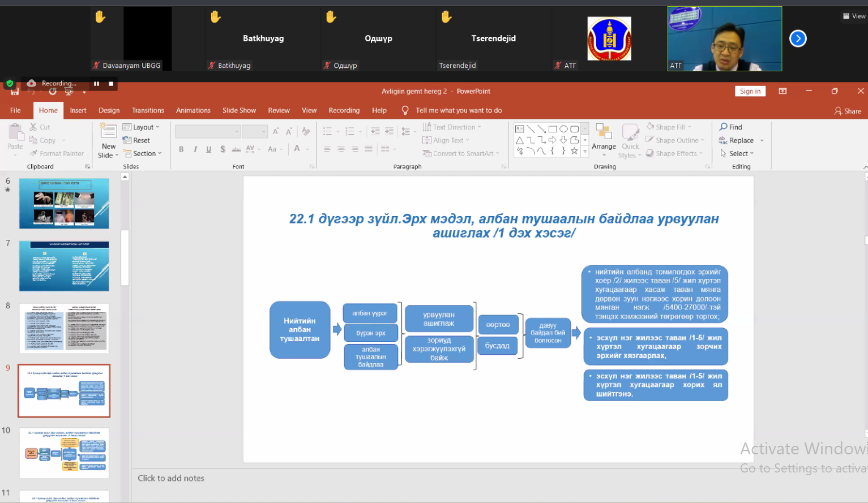
Task: Toggle Center paragraph alignment
Action: tap(341, 149)
